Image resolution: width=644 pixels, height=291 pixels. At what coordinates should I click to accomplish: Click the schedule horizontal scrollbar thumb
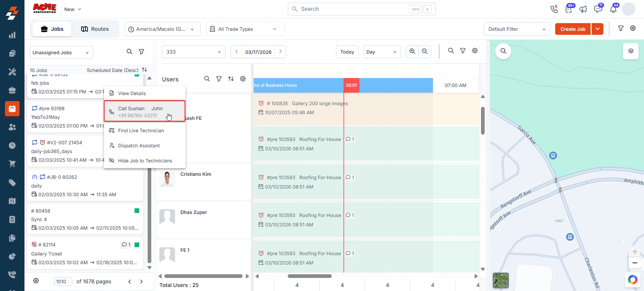pos(310,276)
